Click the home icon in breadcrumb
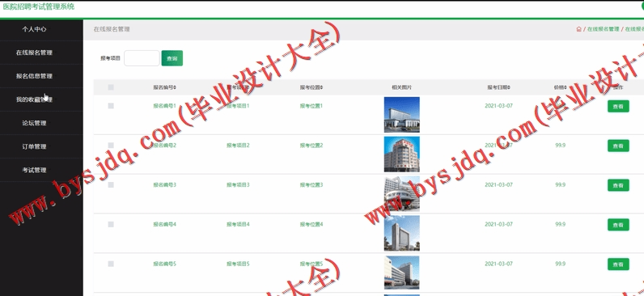This screenshot has height=296, width=644. [578, 29]
